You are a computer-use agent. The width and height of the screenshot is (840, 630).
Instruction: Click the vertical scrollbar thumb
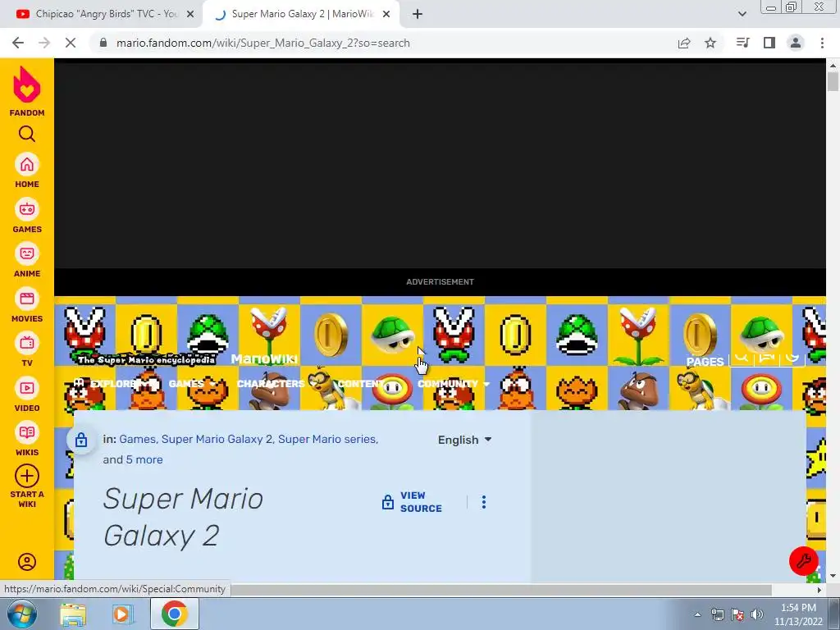833,81
